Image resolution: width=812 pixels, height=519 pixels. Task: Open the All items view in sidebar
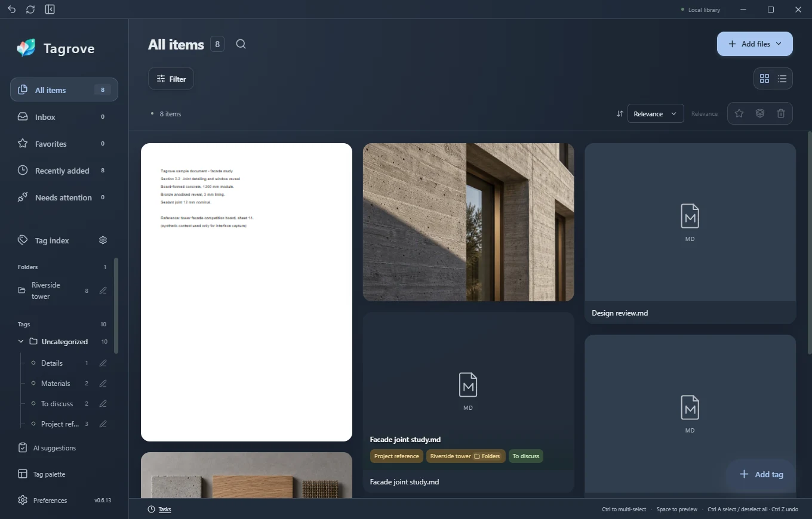pyautogui.click(x=64, y=90)
